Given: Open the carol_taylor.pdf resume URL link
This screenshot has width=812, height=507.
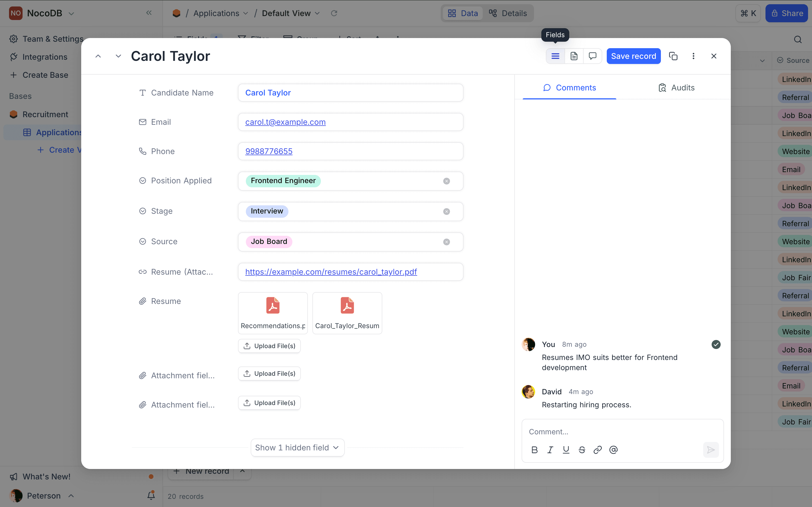Looking at the screenshot, I should tap(331, 272).
